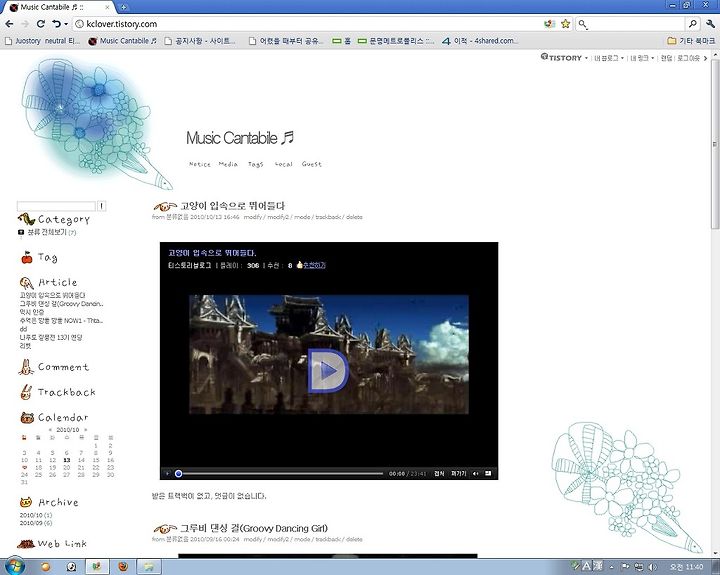This screenshot has height=575, width=720.
Task: Click the Tag heading with apple icon
Action: pos(39,257)
